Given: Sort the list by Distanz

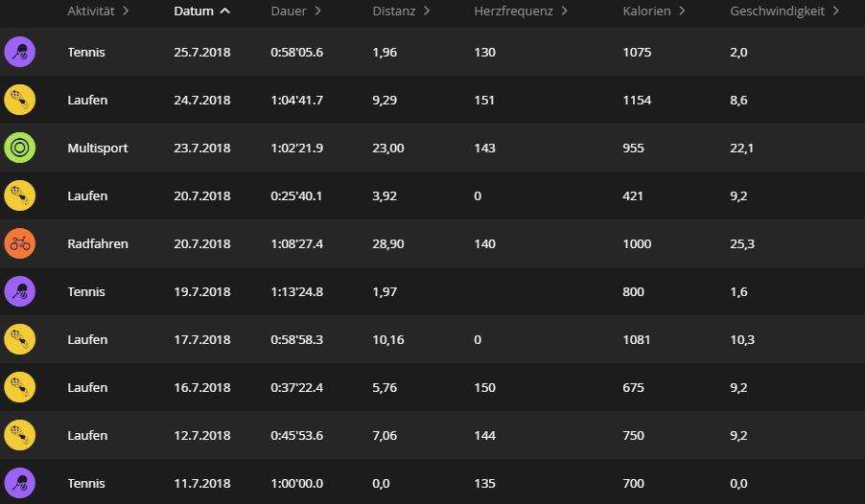Looking at the screenshot, I should (401, 11).
